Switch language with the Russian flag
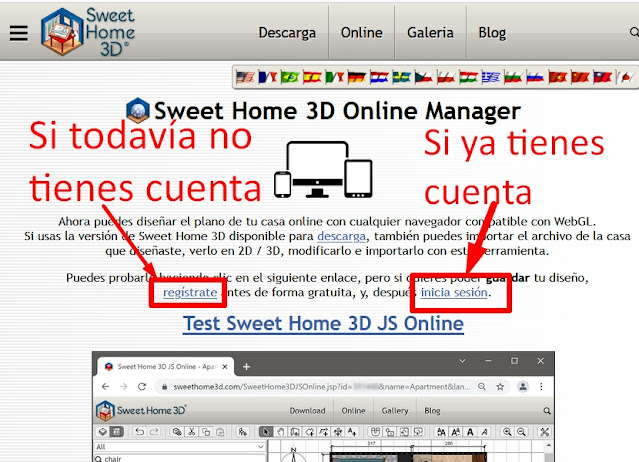The image size is (639, 462). coord(535,77)
